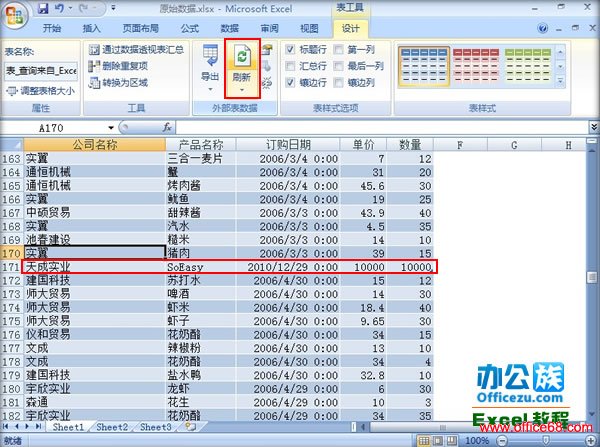The width and height of the screenshot is (600, 447).
Task: Click the select-all corner of the grid
Action: point(12,145)
